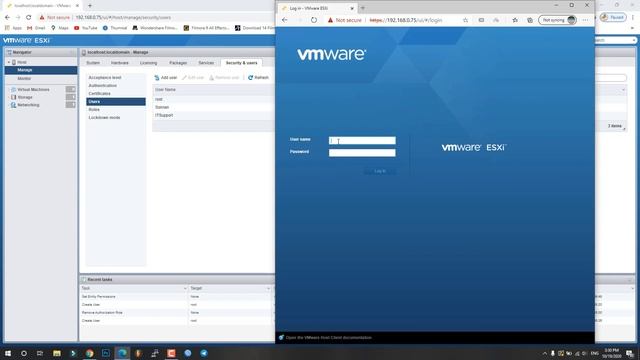Screen dimensions: 640x360
Task: Switch to the Hardware tab
Action: (120, 63)
